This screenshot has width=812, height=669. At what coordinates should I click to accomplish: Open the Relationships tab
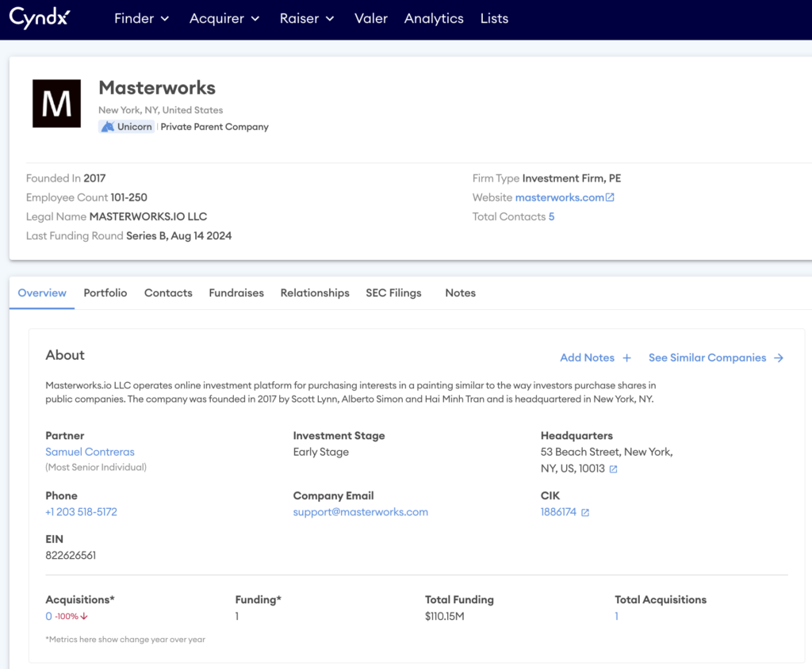315,293
